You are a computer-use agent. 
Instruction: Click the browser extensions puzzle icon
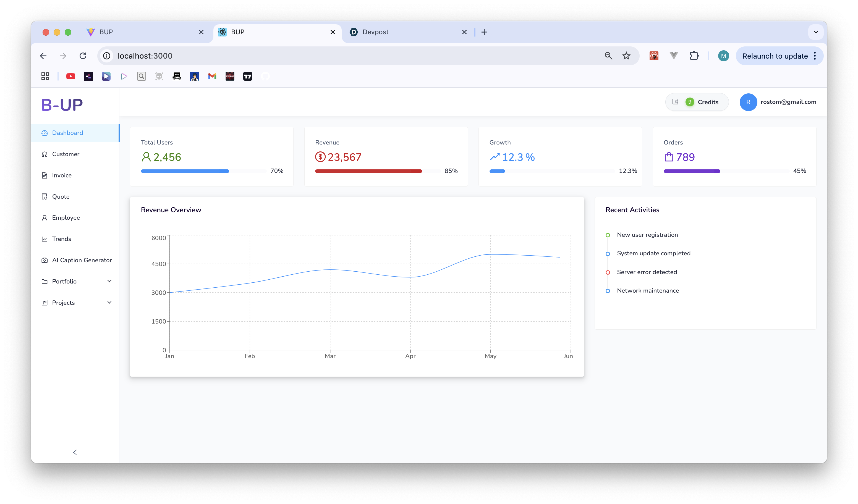click(694, 56)
